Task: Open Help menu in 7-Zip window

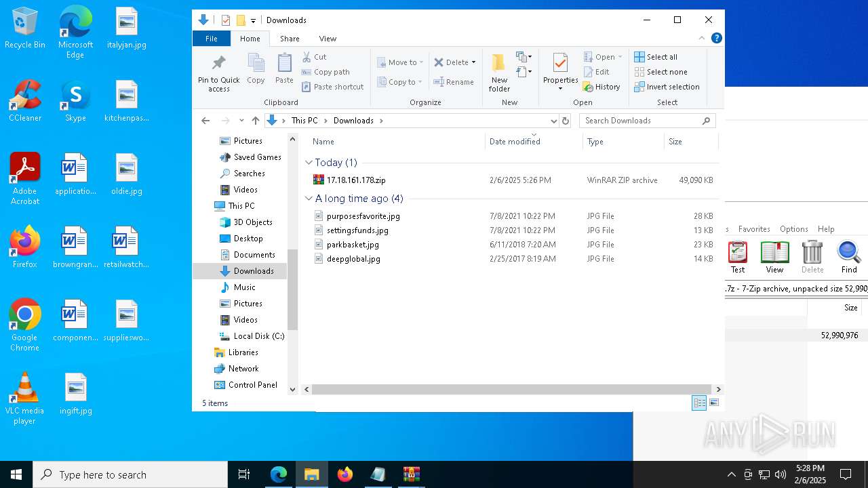Action: (826, 229)
